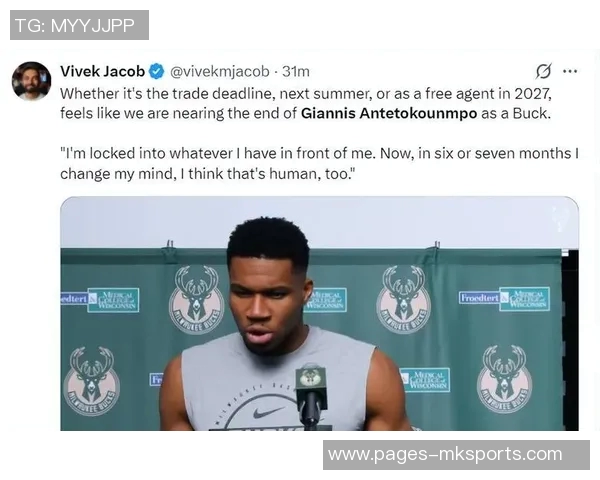The image size is (600, 480).
Task: Click the quote paragraph starting "I'm locked into"
Action: click(x=319, y=163)
